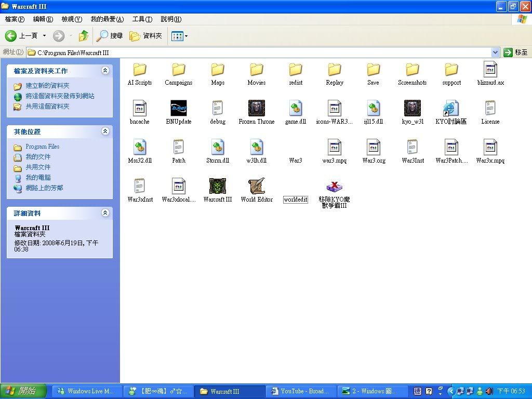Switch to YouTube taskbar window
532x399 pixels.
point(300,391)
